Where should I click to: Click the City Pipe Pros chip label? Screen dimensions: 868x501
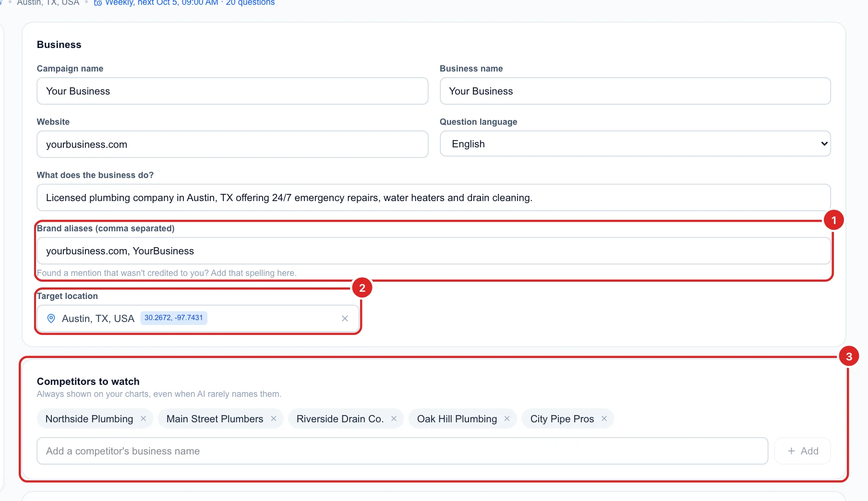click(x=562, y=419)
